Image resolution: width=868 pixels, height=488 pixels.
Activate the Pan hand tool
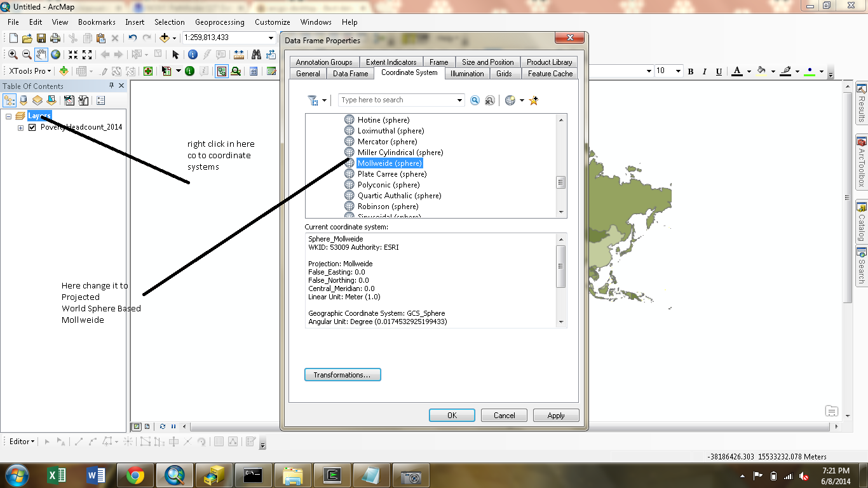tap(41, 55)
